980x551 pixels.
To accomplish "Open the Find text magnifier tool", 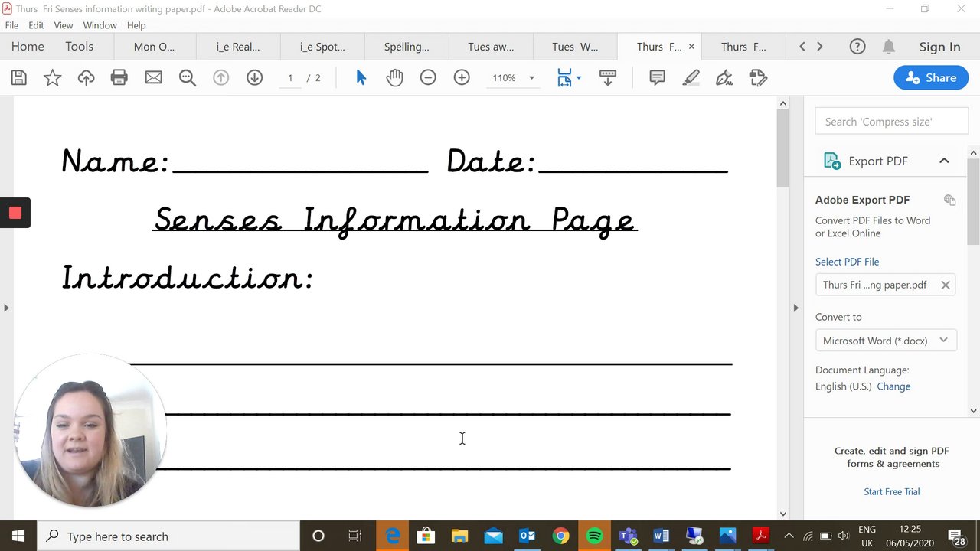I will (188, 77).
